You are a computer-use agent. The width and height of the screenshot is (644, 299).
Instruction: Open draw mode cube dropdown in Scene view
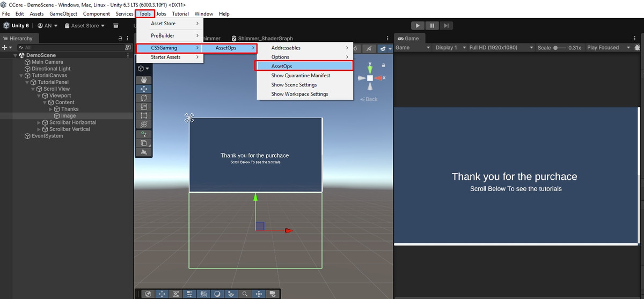pyautogui.click(x=144, y=68)
